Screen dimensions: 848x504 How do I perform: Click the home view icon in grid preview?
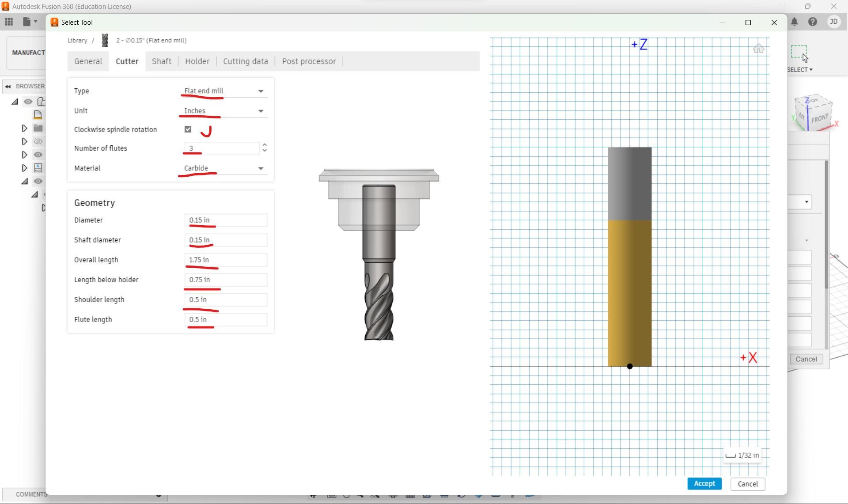click(758, 49)
